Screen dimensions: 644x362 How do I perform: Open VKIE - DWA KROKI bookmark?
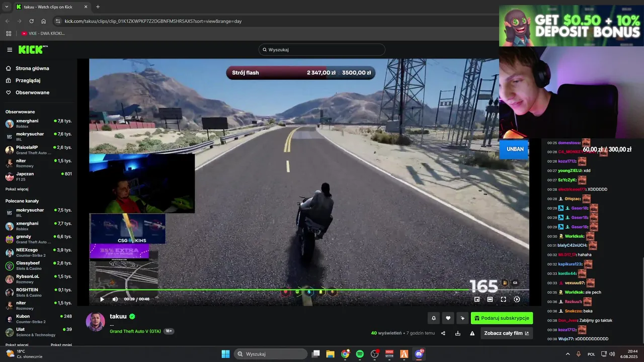tap(43, 34)
